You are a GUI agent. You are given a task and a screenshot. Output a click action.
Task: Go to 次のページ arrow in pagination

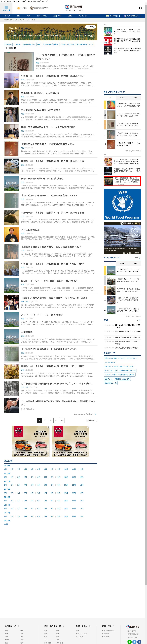click(x=91, y=420)
